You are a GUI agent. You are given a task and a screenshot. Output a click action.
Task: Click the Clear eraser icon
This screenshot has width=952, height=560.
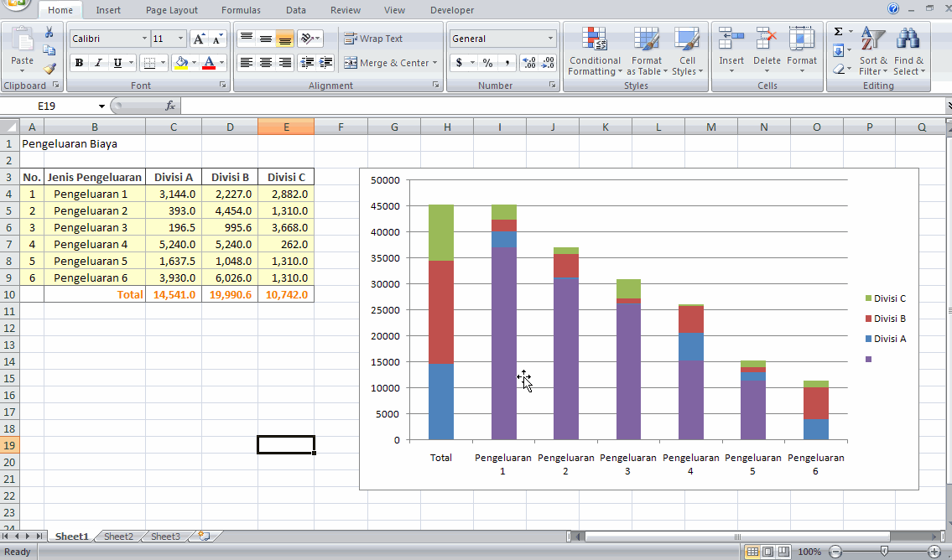[839, 70]
